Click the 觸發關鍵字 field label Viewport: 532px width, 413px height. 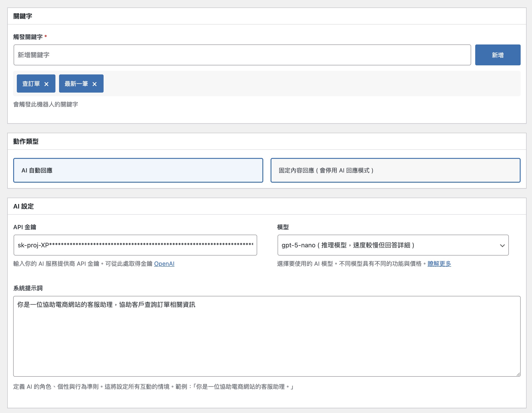click(28, 37)
